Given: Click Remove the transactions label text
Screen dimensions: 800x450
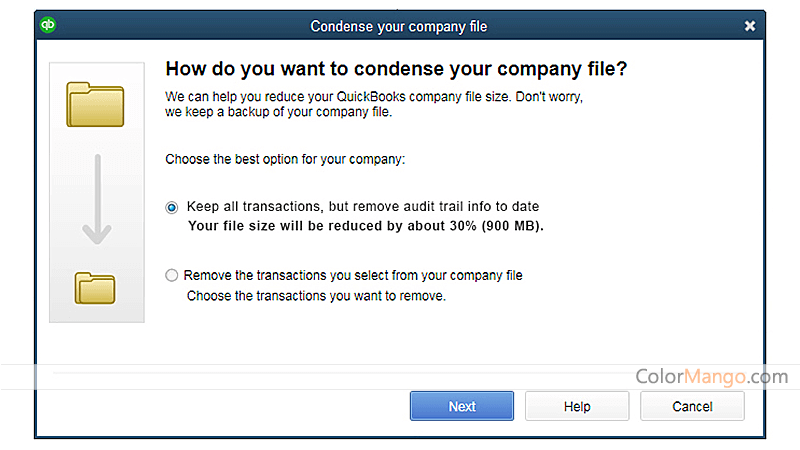Looking at the screenshot, I should pyautogui.click(x=353, y=276).
